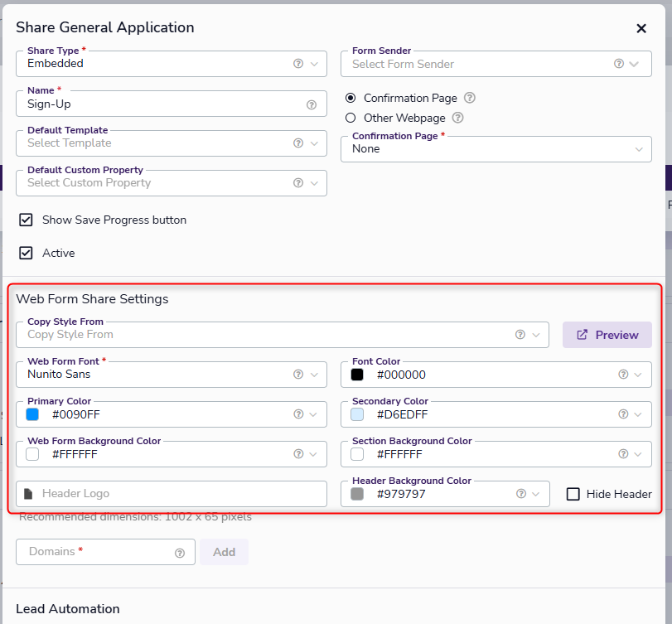Image resolution: width=672 pixels, height=624 pixels.
Task: Click the Add button next to Domains
Action: point(224,552)
